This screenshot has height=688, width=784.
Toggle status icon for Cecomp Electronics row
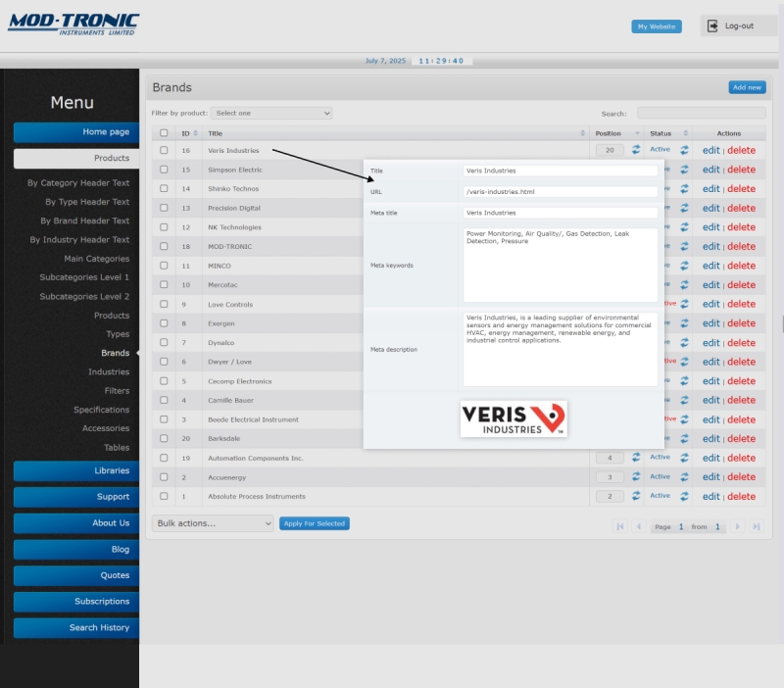point(684,381)
